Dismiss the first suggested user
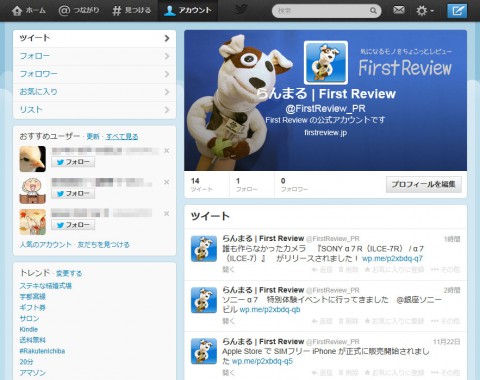This screenshot has width=480, height=380. pos(167,151)
